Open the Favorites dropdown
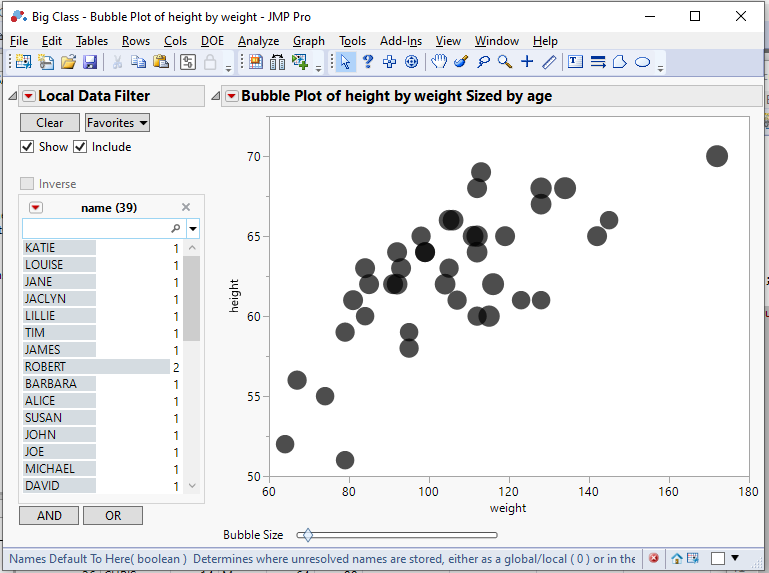The width and height of the screenshot is (769, 573). pyautogui.click(x=117, y=123)
